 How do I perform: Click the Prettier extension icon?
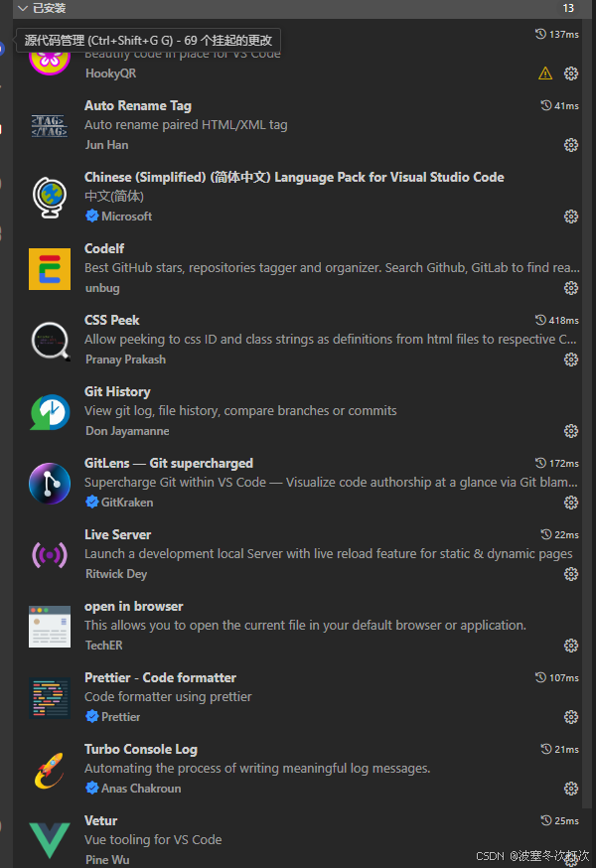click(x=50, y=698)
